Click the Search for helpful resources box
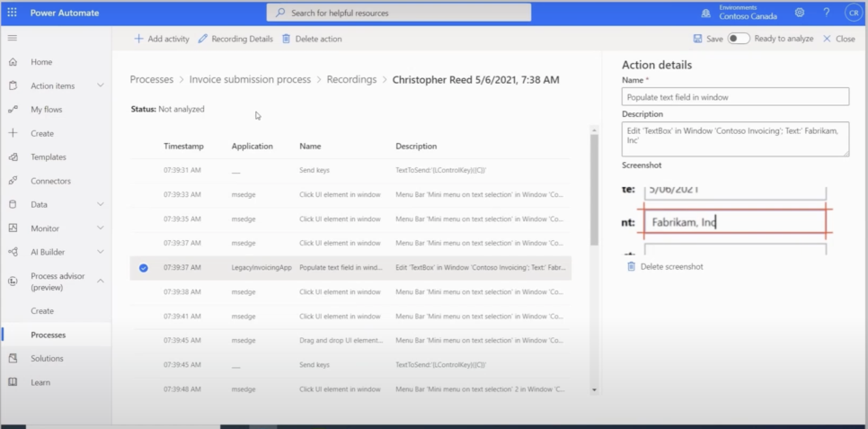 399,13
